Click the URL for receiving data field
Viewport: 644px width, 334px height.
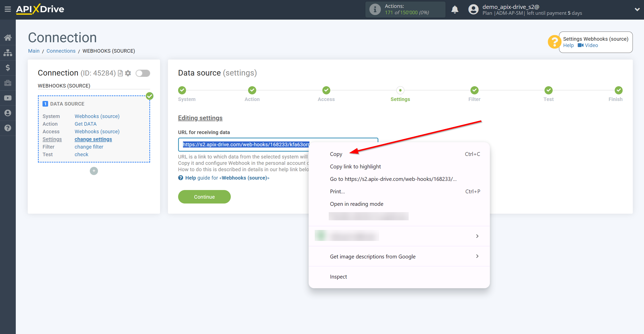[x=278, y=145]
